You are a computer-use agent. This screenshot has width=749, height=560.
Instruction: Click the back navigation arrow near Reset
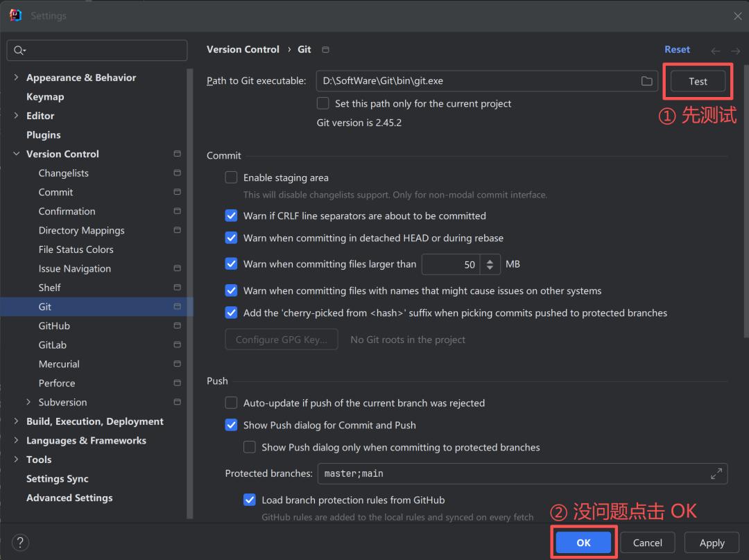pos(715,49)
